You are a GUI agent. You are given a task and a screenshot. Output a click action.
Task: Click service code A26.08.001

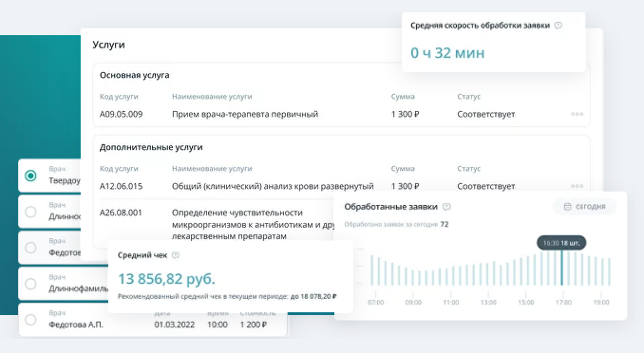[x=121, y=213]
